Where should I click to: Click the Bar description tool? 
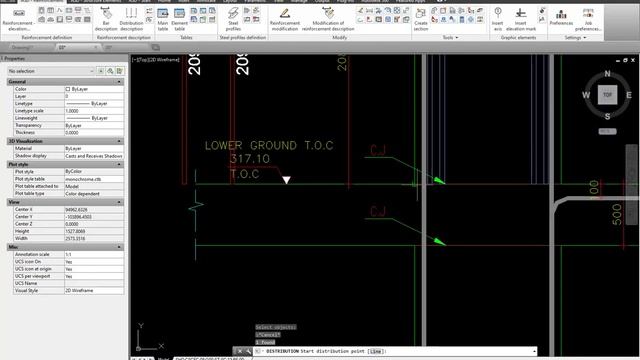tap(106, 19)
